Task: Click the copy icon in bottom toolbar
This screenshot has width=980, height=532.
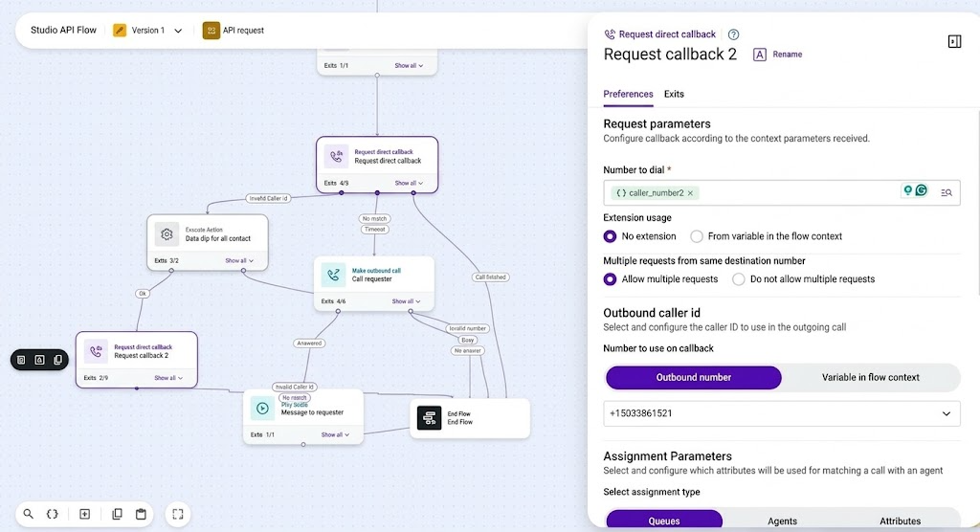Action: [117, 514]
